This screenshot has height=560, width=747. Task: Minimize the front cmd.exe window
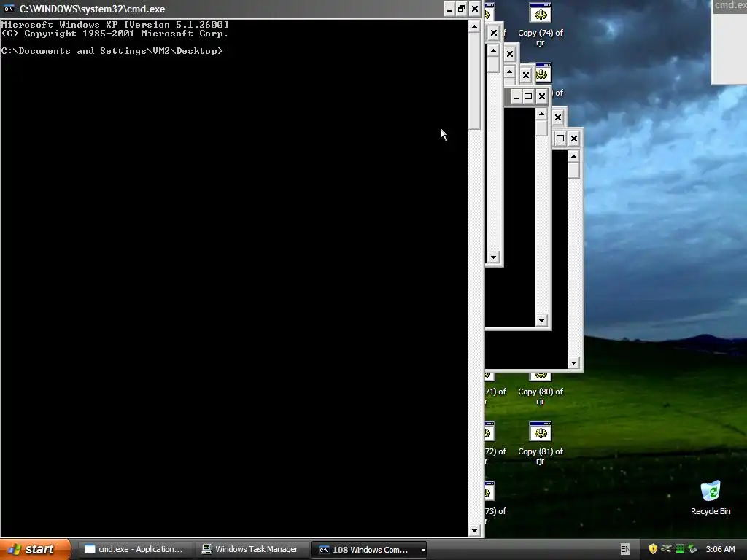tap(449, 9)
